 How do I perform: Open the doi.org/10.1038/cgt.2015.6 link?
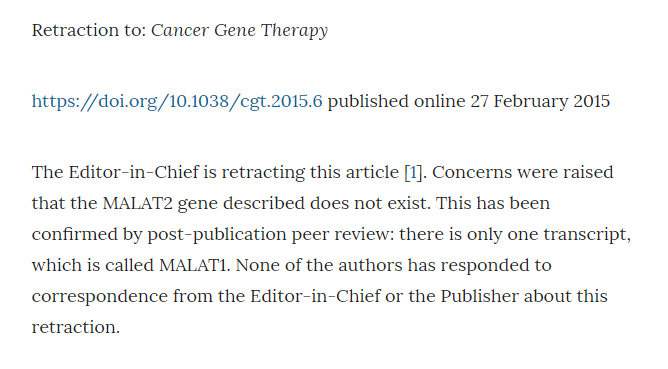(177, 102)
